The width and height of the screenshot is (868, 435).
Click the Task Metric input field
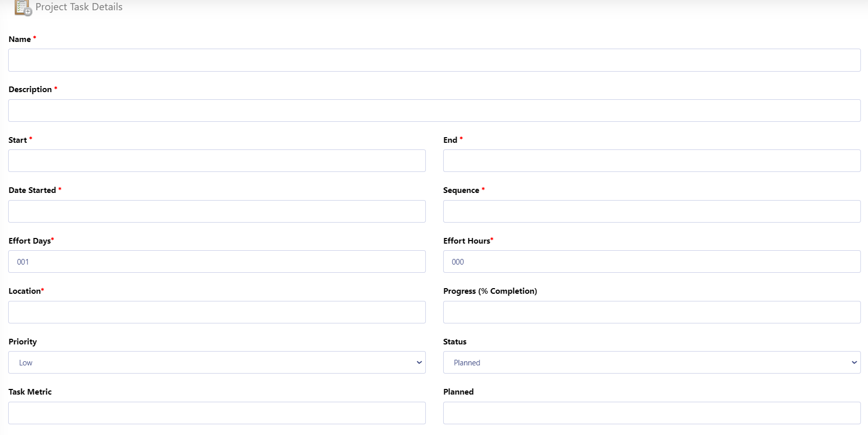pos(217,413)
